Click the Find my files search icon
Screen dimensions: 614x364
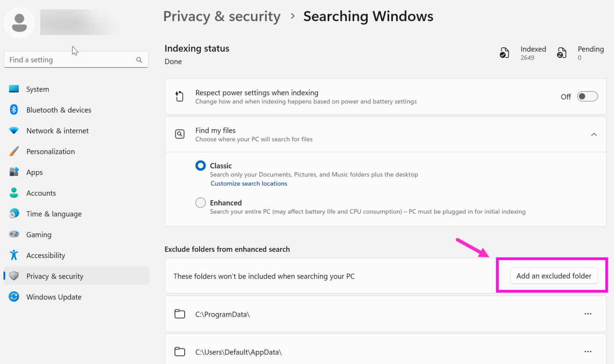179,134
